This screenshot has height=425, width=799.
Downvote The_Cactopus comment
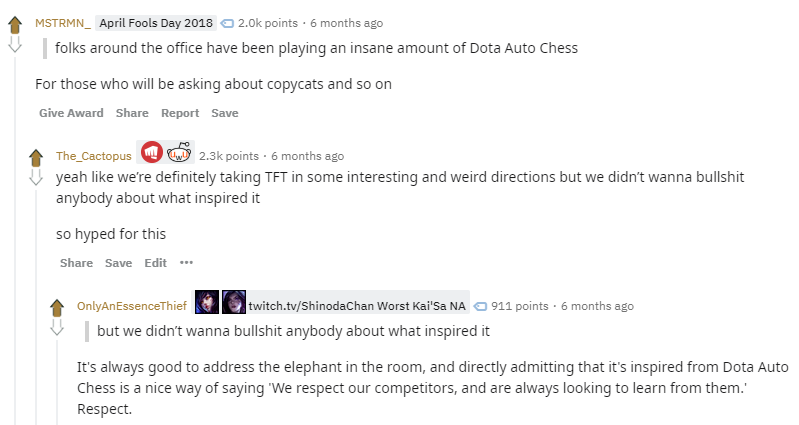(36, 177)
